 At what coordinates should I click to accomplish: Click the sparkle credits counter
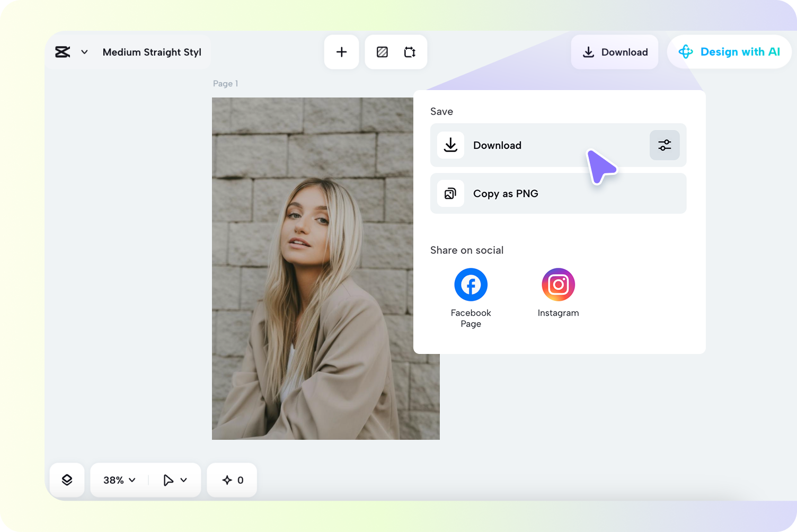pyautogui.click(x=232, y=480)
